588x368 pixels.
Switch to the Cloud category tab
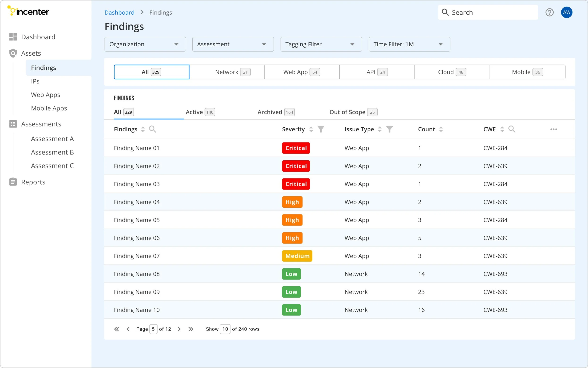click(x=452, y=72)
